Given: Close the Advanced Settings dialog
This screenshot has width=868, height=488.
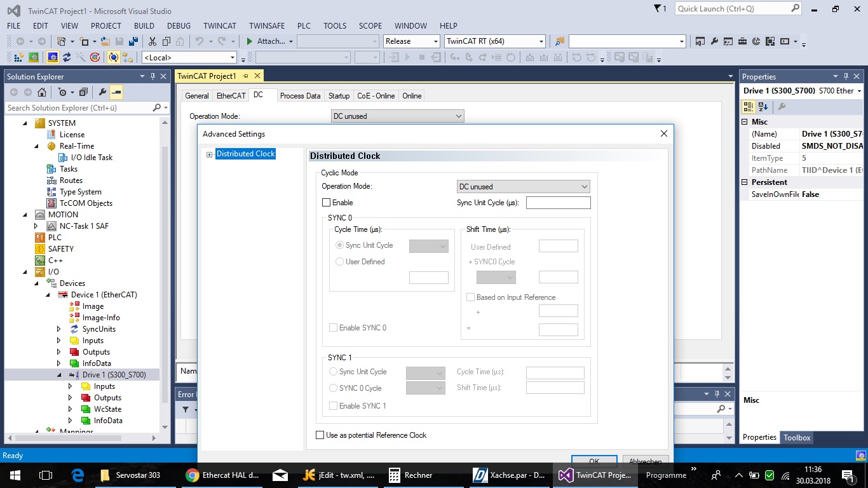Looking at the screenshot, I should (x=664, y=133).
